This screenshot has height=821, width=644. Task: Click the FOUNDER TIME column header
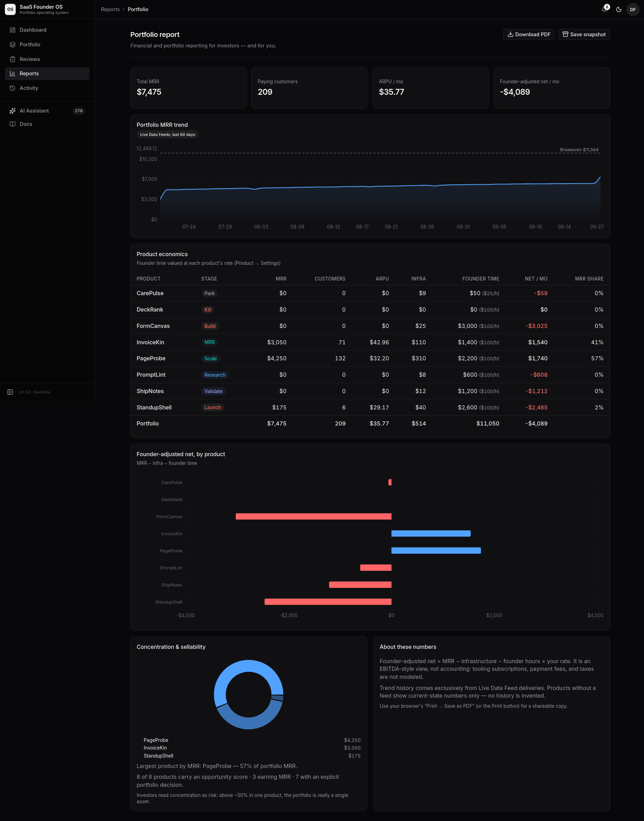(x=480, y=279)
